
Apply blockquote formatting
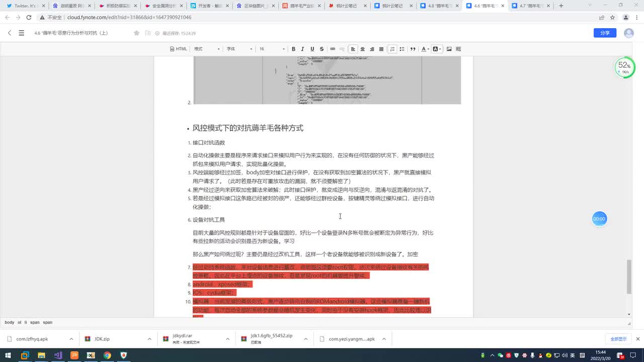click(413, 49)
